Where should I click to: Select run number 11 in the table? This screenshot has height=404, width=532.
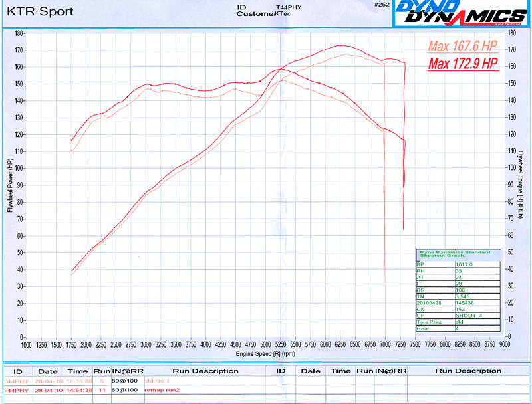102,391
